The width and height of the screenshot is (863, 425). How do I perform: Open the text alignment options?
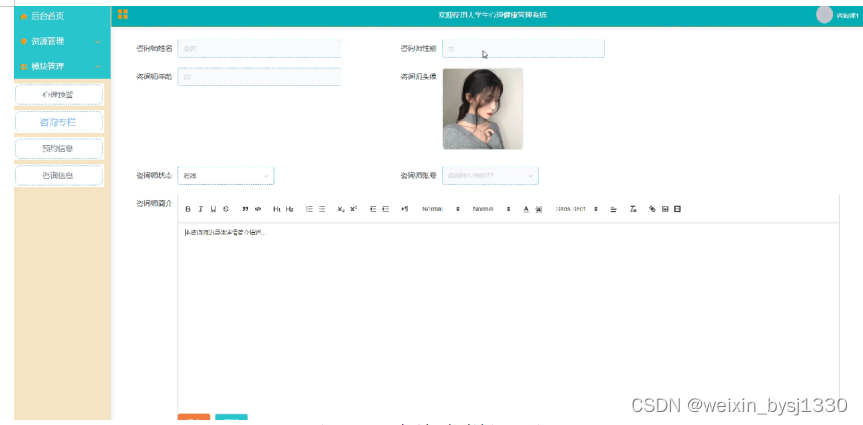(x=614, y=209)
